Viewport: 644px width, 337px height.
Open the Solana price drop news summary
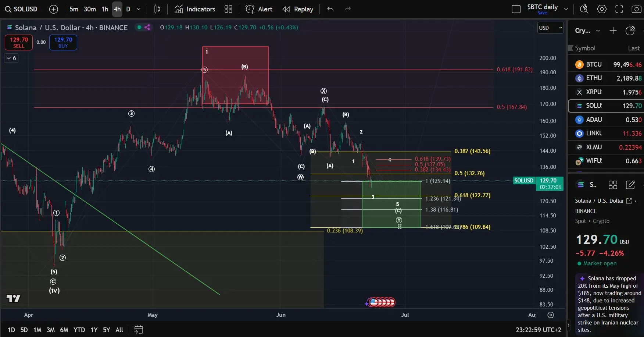(x=609, y=304)
